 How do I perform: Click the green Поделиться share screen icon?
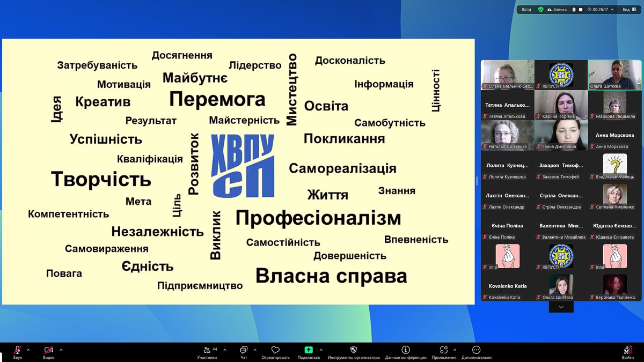(x=309, y=350)
